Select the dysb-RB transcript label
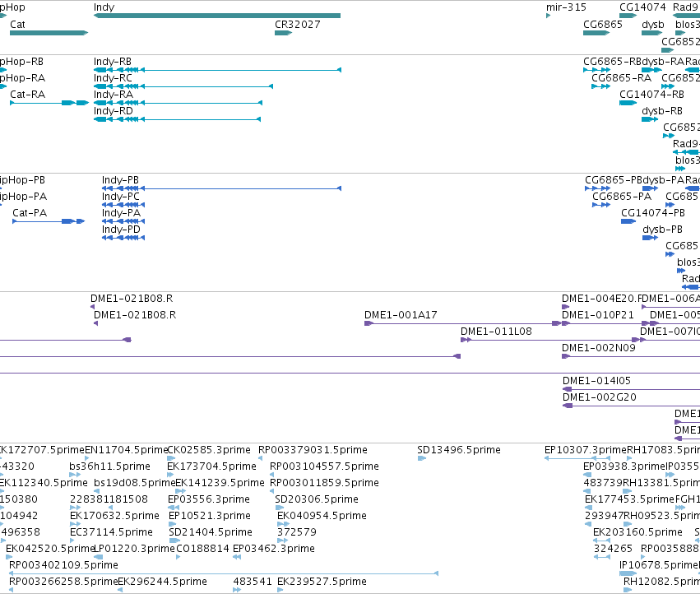This screenshot has width=700, height=594. click(662, 111)
